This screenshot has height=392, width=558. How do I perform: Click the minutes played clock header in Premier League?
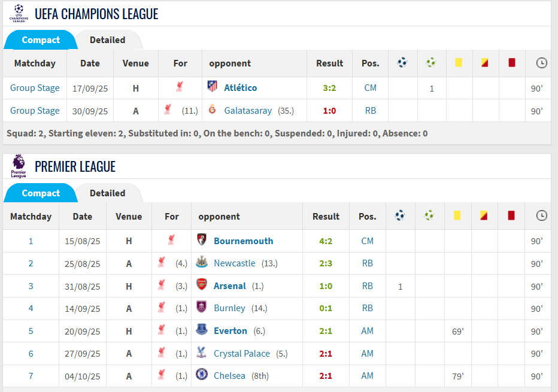point(541,216)
